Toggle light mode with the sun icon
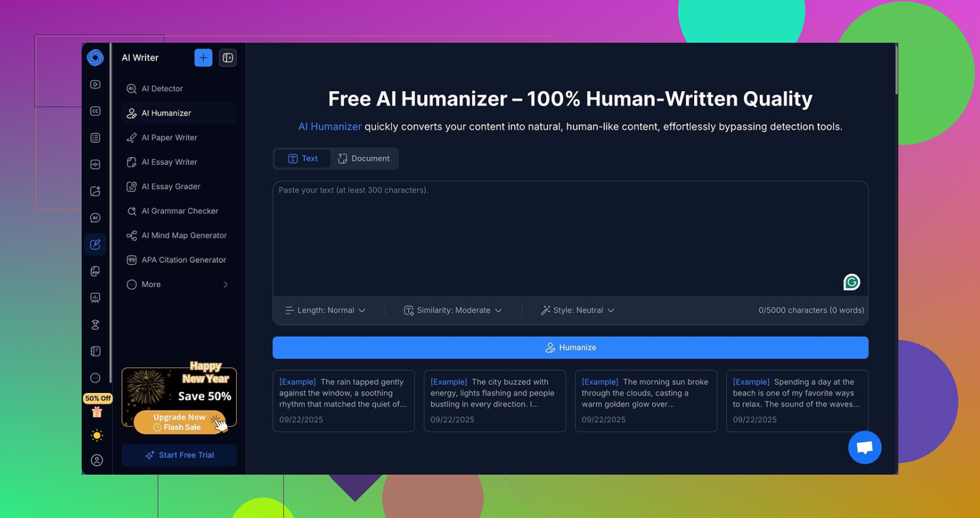This screenshot has height=518, width=980. click(96, 436)
